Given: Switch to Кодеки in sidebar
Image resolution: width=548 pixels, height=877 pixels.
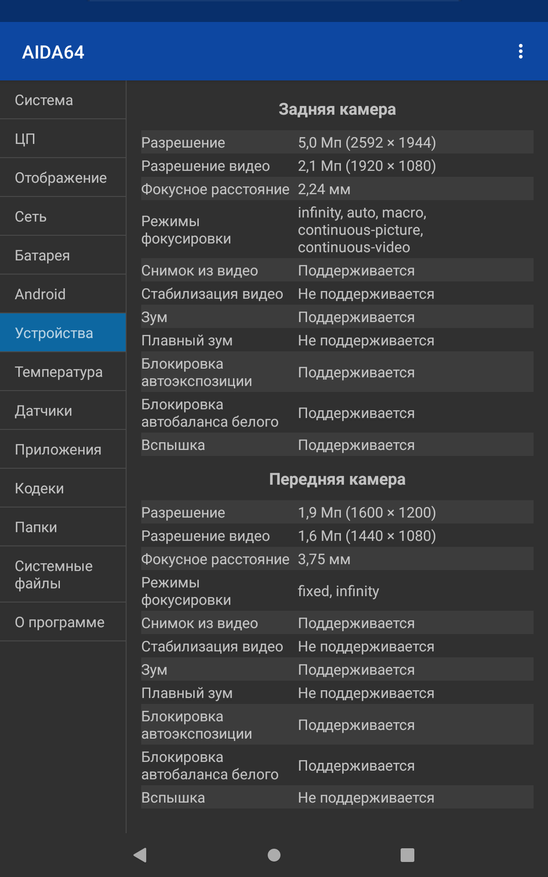Looking at the screenshot, I should (x=63, y=488).
